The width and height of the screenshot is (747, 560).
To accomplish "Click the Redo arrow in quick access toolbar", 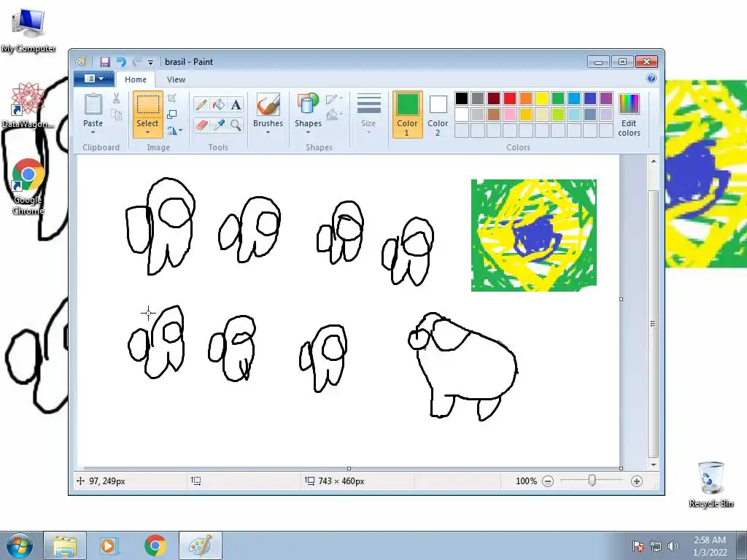I will (x=136, y=62).
